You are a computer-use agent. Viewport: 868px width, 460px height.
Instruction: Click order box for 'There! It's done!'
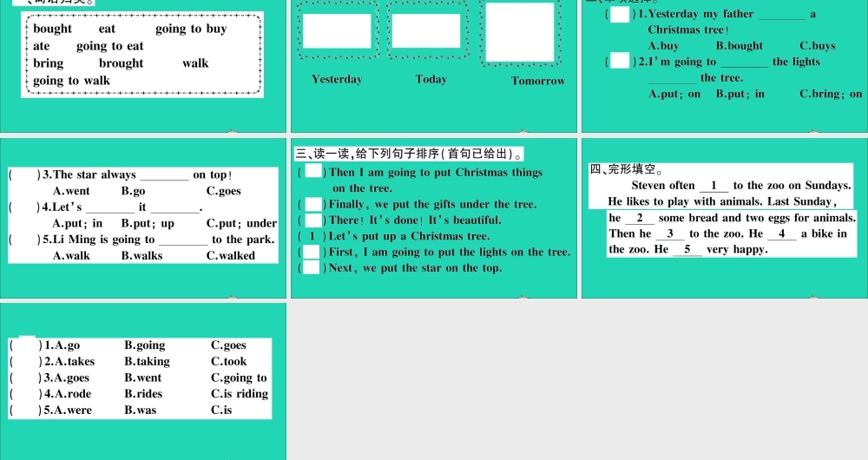(313, 220)
